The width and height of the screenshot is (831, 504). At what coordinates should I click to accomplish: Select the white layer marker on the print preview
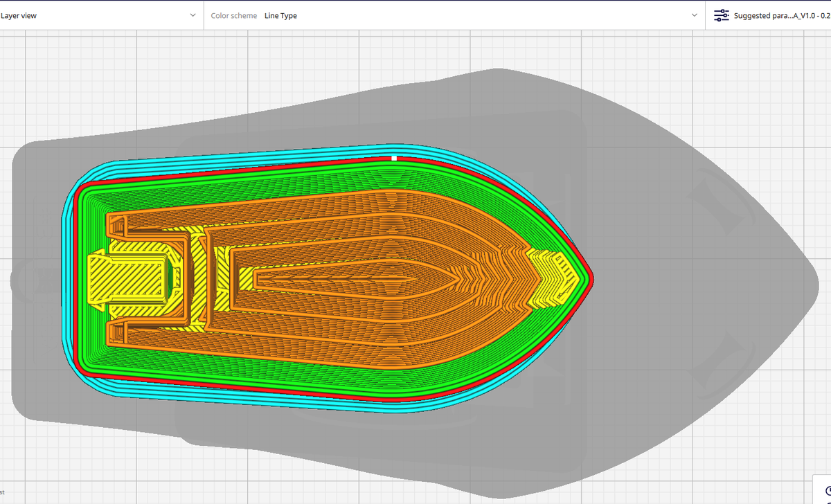393,157
